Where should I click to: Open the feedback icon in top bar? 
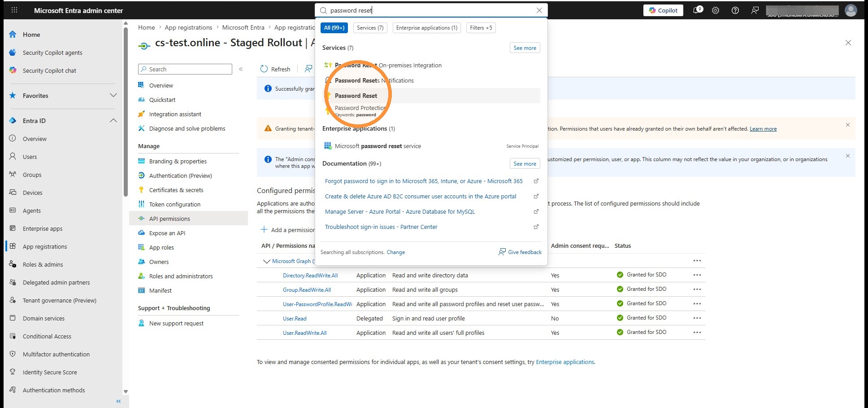pyautogui.click(x=755, y=10)
